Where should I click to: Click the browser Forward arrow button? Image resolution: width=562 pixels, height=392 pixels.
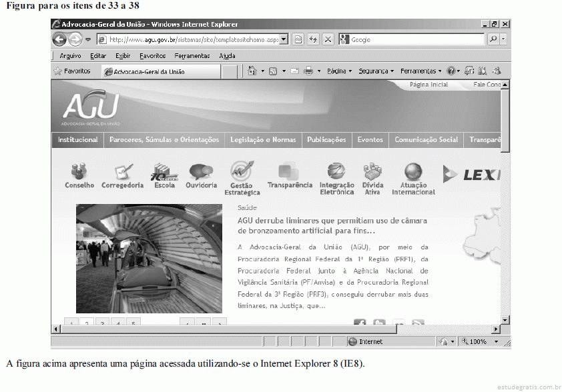coord(75,39)
